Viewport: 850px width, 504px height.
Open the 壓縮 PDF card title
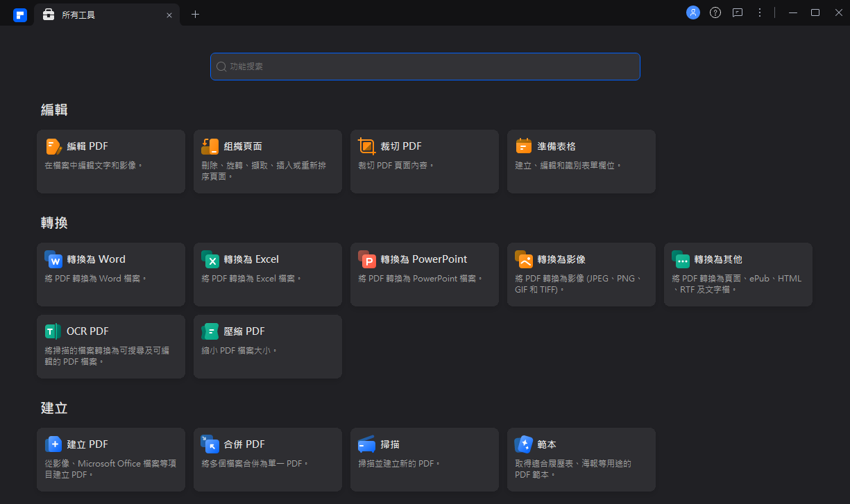coord(244,331)
